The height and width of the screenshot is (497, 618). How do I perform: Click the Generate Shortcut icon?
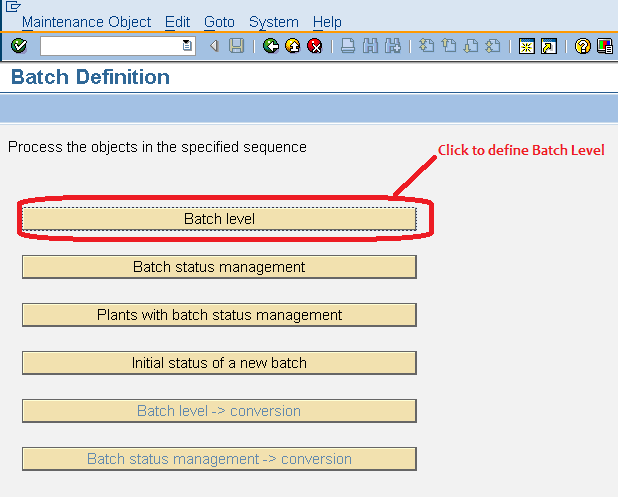point(549,46)
